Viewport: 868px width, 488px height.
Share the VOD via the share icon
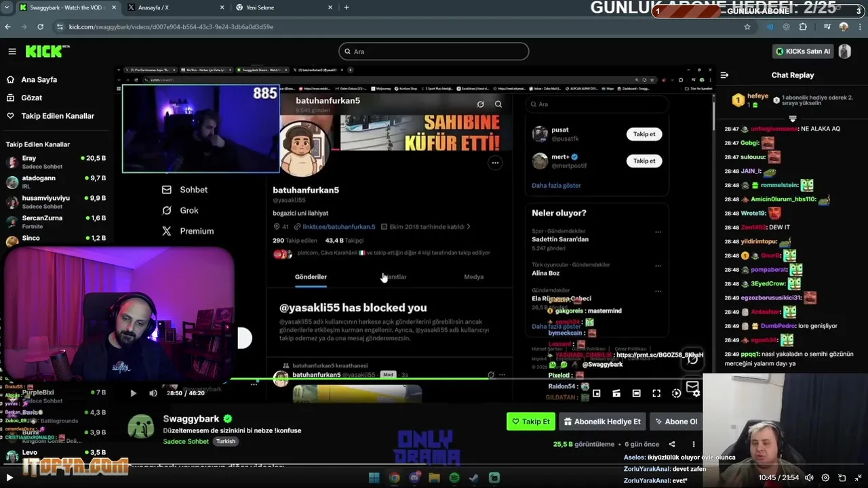click(672, 445)
